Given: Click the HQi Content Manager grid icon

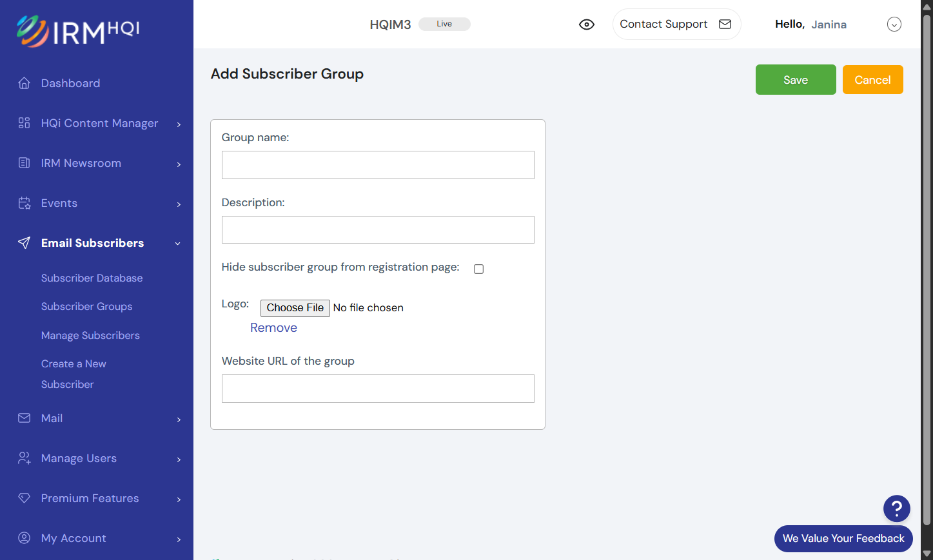Looking at the screenshot, I should coord(25,123).
